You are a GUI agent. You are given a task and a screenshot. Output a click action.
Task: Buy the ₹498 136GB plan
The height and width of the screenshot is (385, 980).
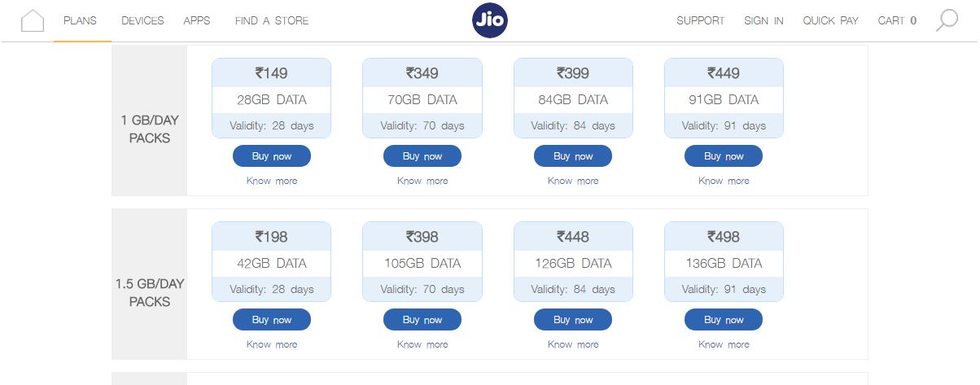(x=724, y=320)
